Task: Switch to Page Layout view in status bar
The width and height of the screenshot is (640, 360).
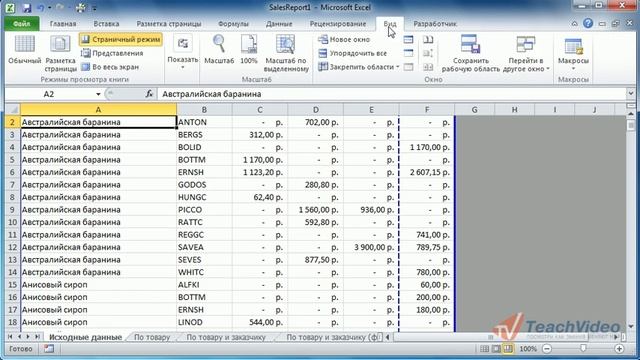Action: (496, 349)
